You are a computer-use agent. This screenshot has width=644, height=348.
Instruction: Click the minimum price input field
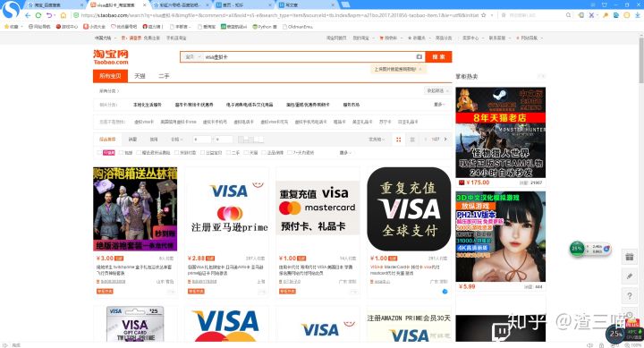pos(201,140)
